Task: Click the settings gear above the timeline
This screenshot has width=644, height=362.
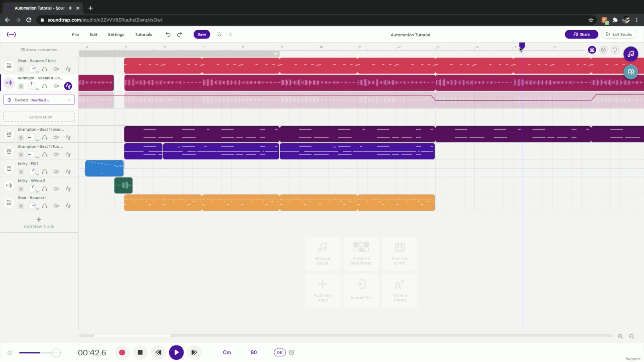Action: pyautogui.click(x=604, y=50)
